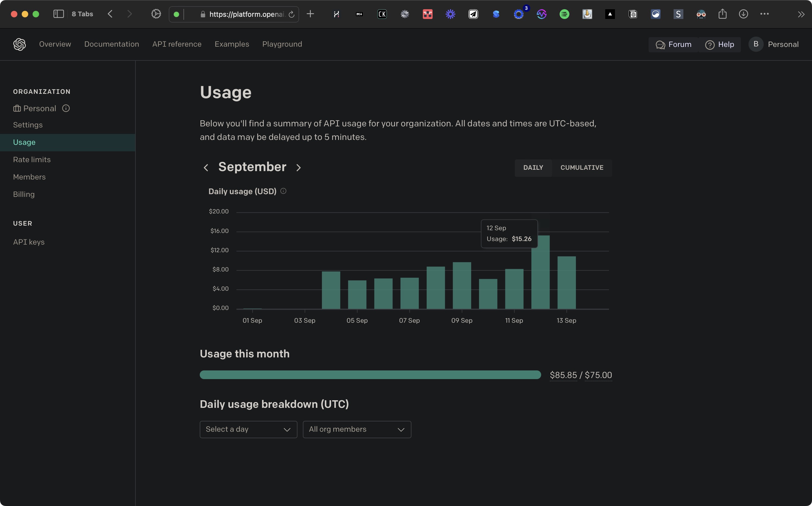Click the Help button

[719, 44]
